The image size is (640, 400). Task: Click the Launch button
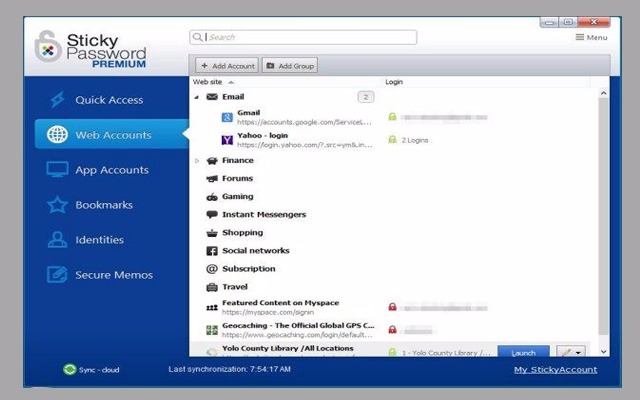tap(523, 352)
